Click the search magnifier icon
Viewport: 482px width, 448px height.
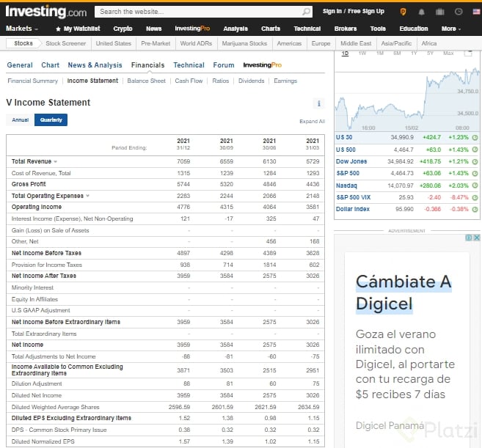pyautogui.click(x=306, y=12)
